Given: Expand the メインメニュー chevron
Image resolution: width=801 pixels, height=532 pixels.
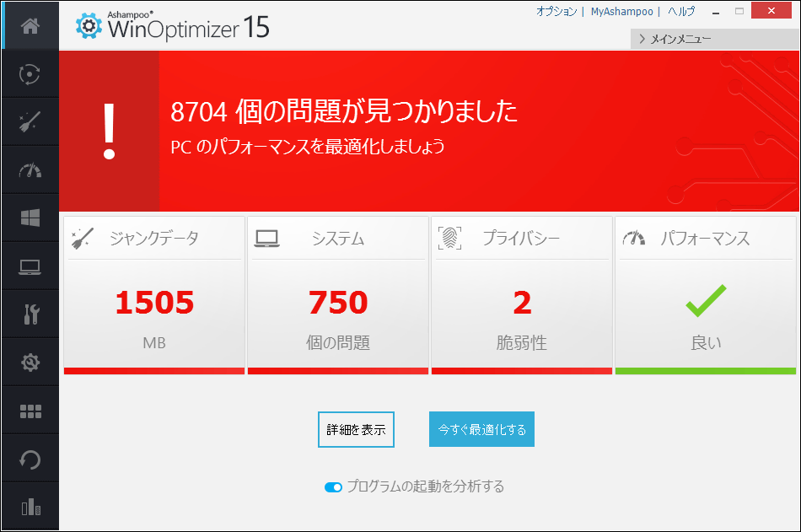Looking at the screenshot, I should 642,39.
